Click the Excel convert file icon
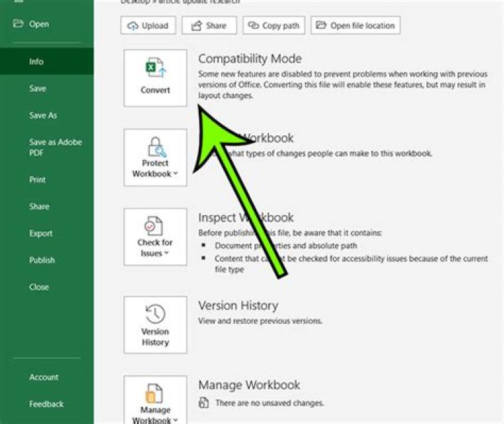 [x=156, y=67]
